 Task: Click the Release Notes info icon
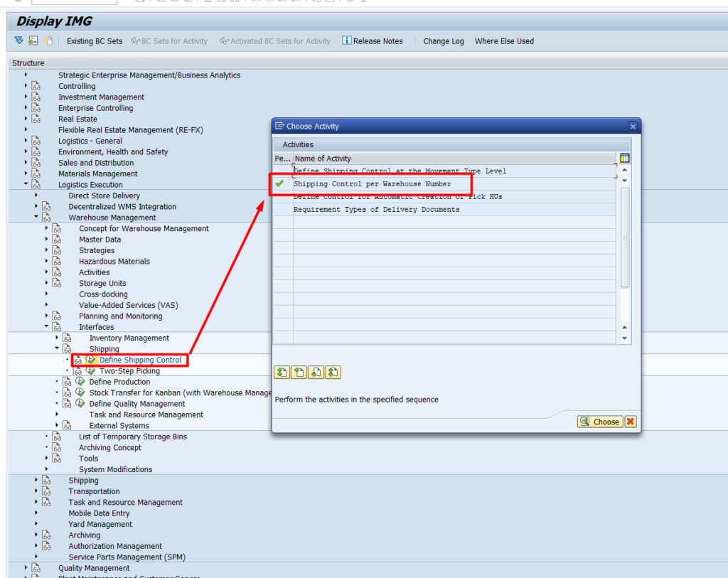pyautogui.click(x=347, y=41)
